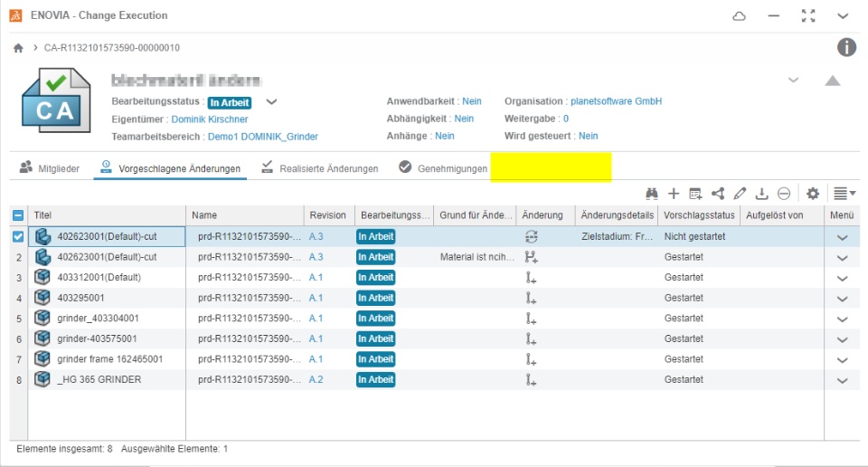This screenshot has width=868, height=467.
Task: Click product icon of 403295001
Action: click(x=42, y=298)
